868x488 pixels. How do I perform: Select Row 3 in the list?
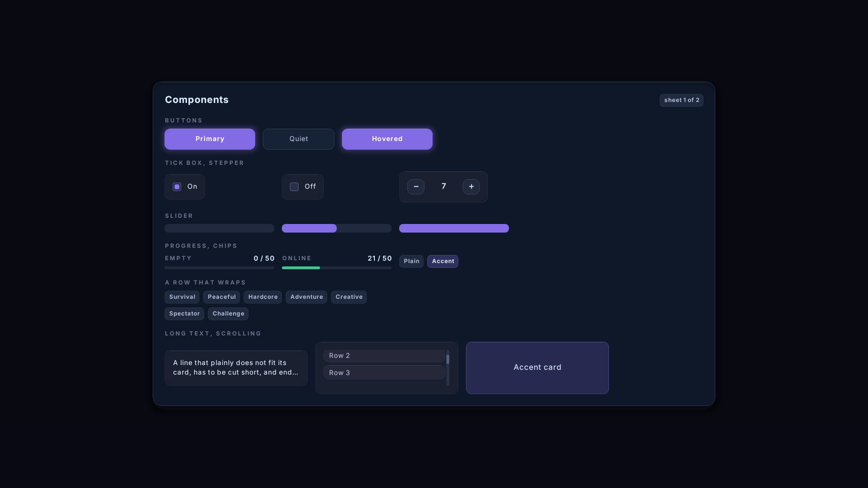pyautogui.click(x=384, y=373)
